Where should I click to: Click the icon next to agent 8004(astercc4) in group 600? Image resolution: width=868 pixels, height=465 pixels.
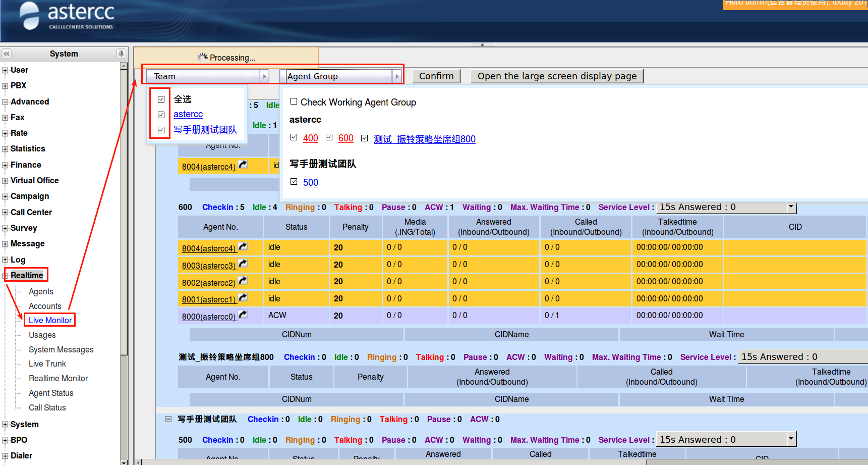[243, 247]
